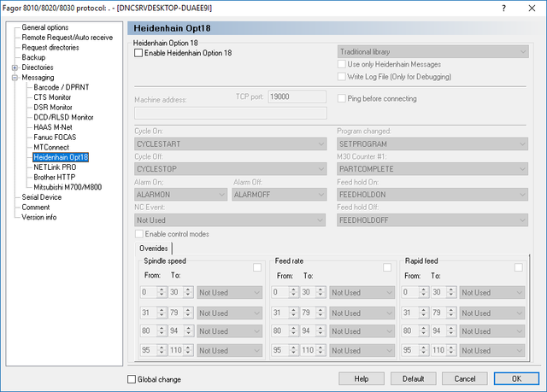Select Heidenhain Opt18 tree item
The image size is (547, 392).
coord(61,157)
